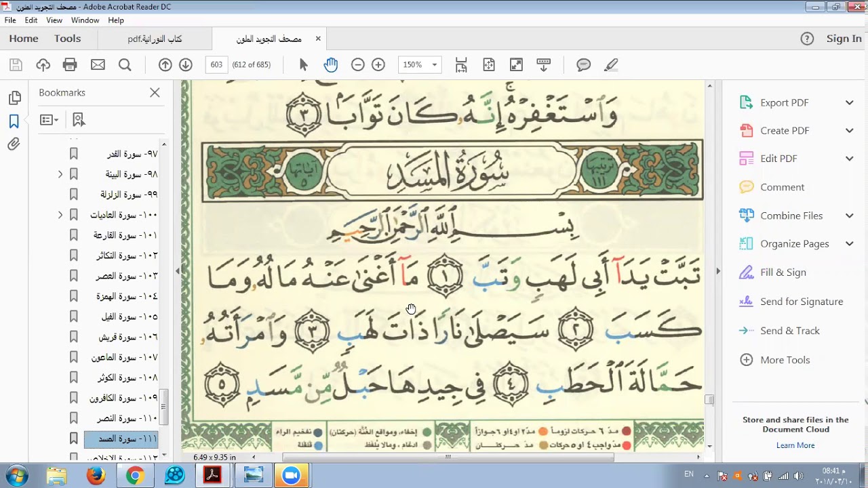
Task: Click the Add comment speech bubble icon
Action: pos(583,65)
